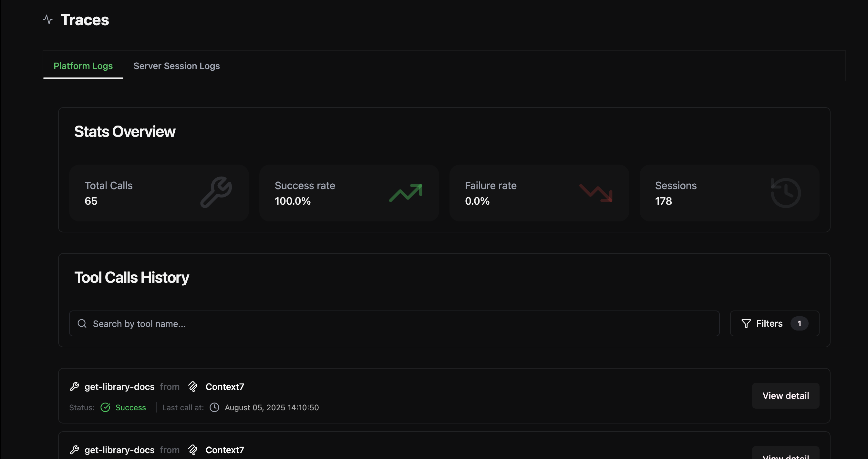868x459 pixels.
Task: Click the green success check icon on first entry
Action: [106, 407]
